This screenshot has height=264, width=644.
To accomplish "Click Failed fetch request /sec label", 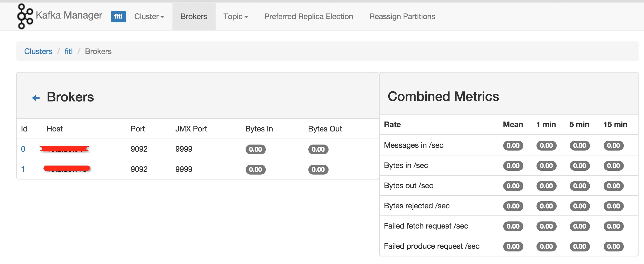I will click(426, 226).
